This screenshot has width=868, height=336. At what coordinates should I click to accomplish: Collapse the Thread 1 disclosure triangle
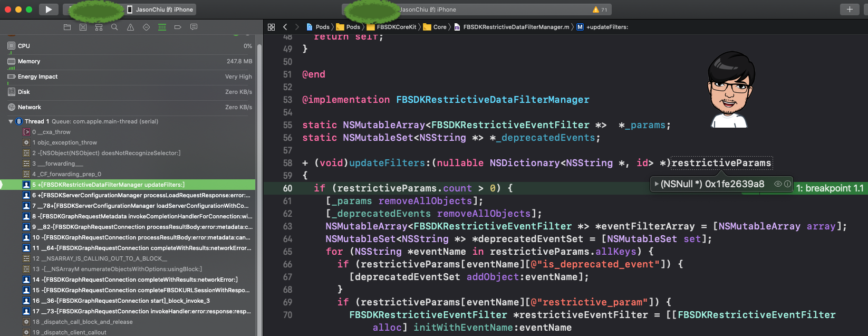[11, 121]
